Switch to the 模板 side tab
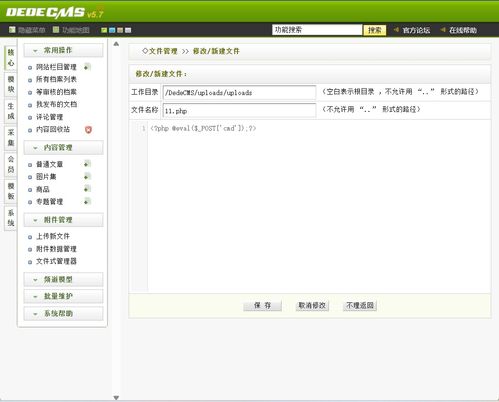The width and height of the screenshot is (499, 402). coord(11,191)
